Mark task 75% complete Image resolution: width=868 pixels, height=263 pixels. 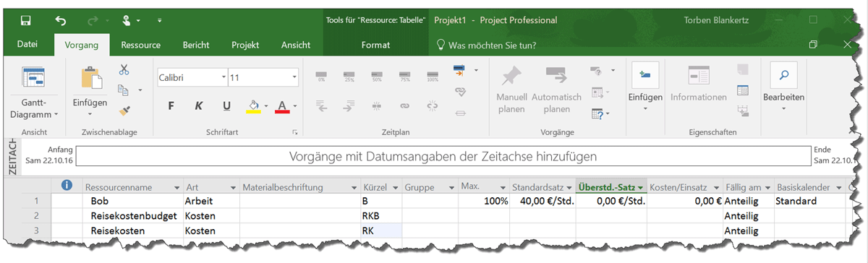404,76
